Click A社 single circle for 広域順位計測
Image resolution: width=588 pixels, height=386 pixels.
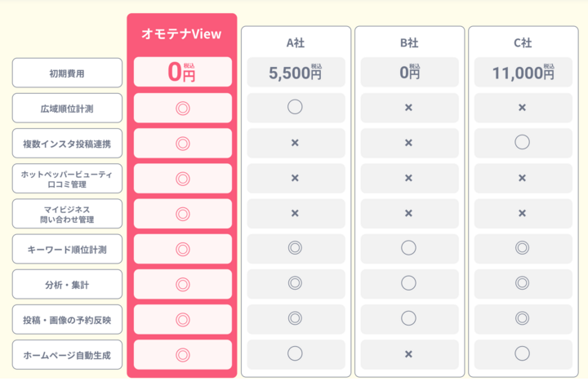(x=295, y=107)
